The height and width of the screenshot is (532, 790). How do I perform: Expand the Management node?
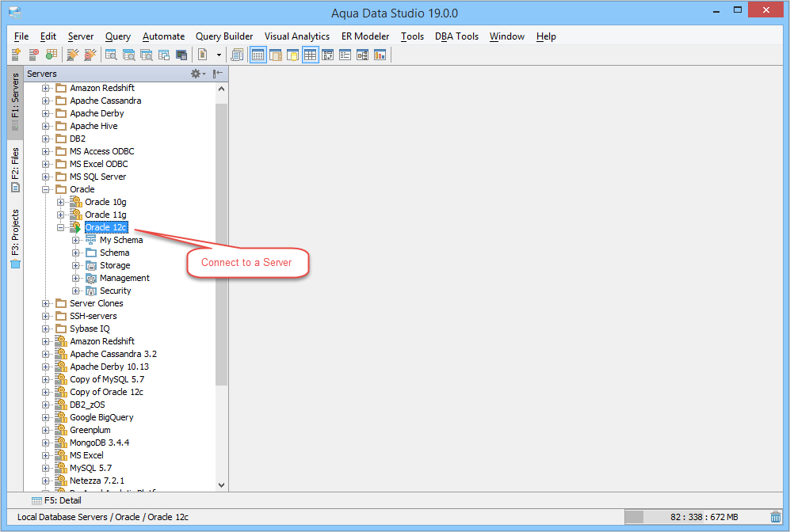pos(75,279)
